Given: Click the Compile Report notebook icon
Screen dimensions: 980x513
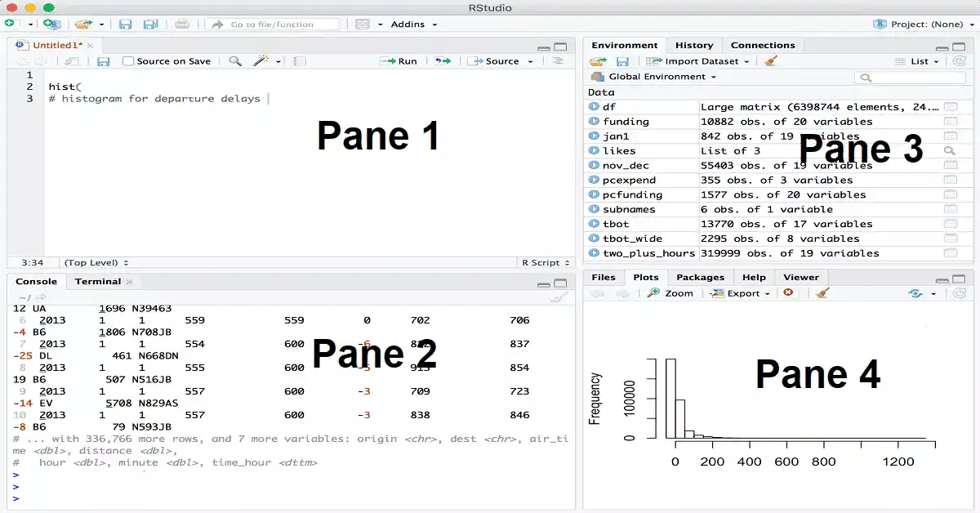Looking at the screenshot, I should click(300, 61).
